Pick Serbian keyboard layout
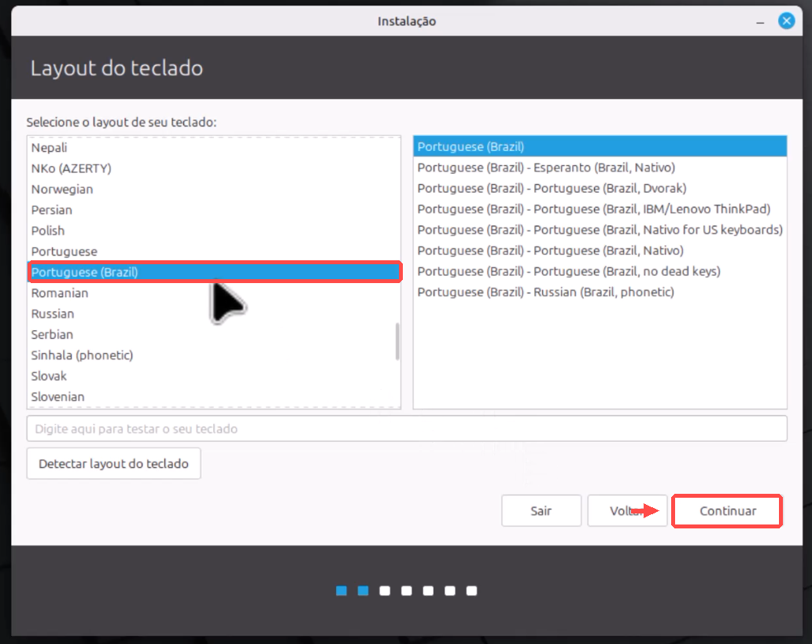Screen dimensions: 812x644 (214, 334)
